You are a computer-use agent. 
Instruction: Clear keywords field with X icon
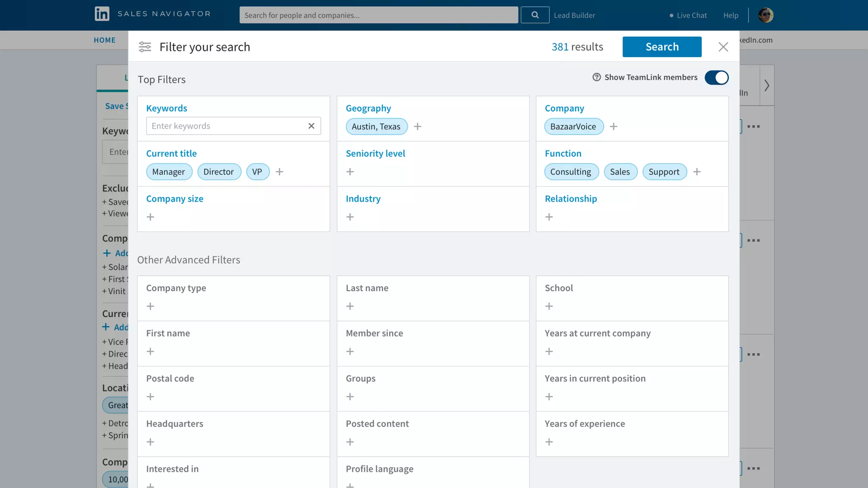311,126
